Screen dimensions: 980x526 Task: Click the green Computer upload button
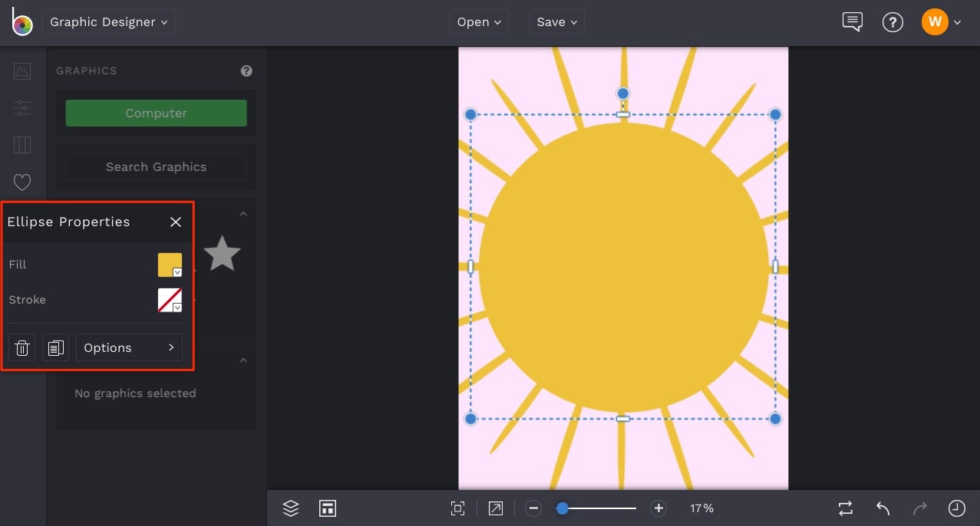click(x=156, y=113)
